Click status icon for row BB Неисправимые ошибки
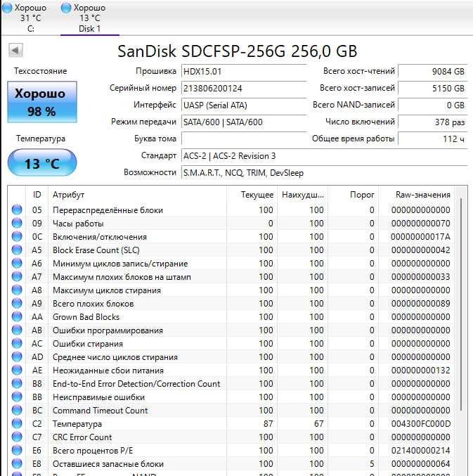Screen dimensions: 473x476 [17, 397]
